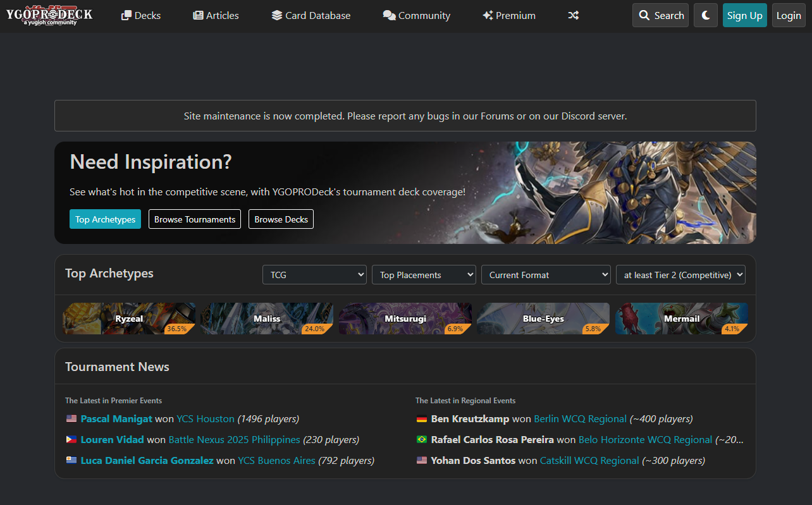
Task: Open the Decks menu
Action: pos(140,15)
